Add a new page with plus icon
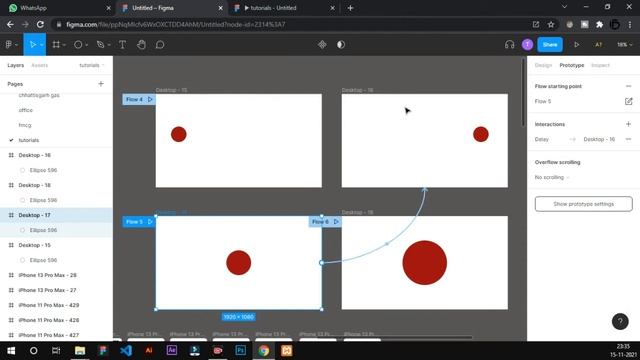This screenshot has height=360, width=640. point(101,84)
